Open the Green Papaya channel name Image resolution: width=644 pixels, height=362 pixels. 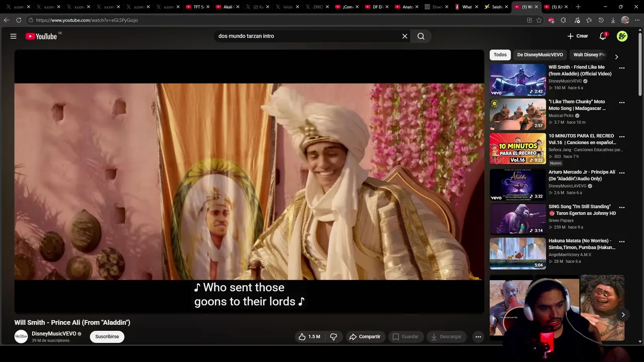[561, 221]
